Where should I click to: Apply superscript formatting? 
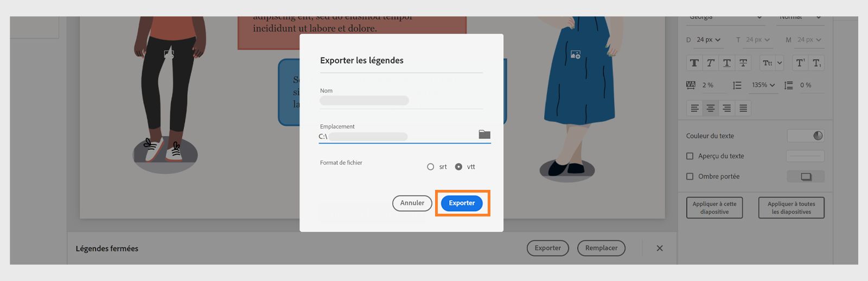click(800, 63)
